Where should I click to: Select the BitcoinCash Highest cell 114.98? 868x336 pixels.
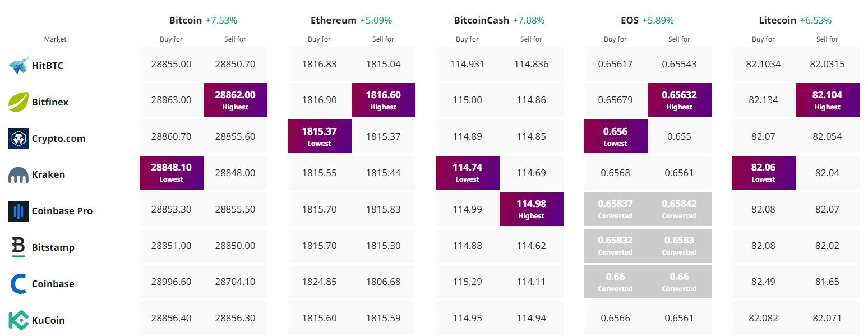pos(531,209)
